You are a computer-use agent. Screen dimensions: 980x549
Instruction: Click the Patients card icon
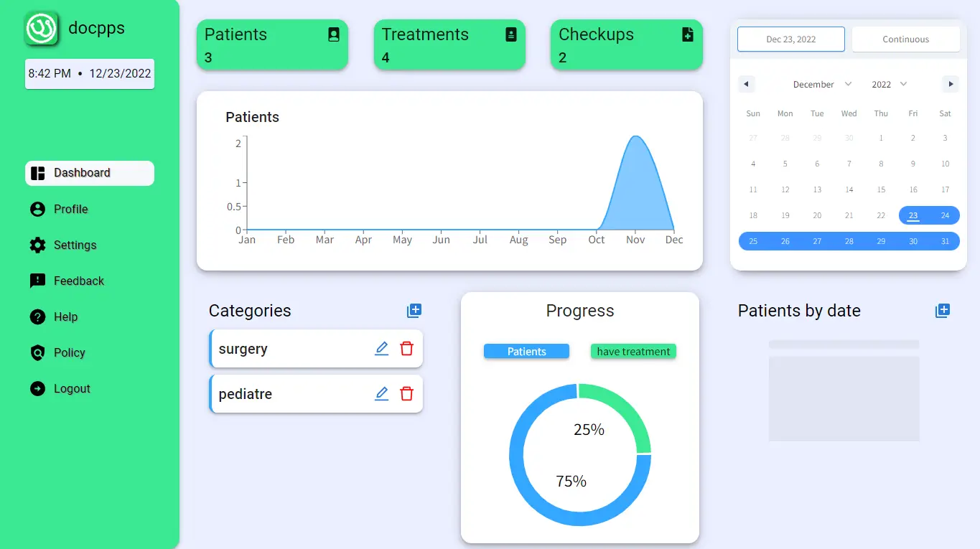(x=332, y=34)
